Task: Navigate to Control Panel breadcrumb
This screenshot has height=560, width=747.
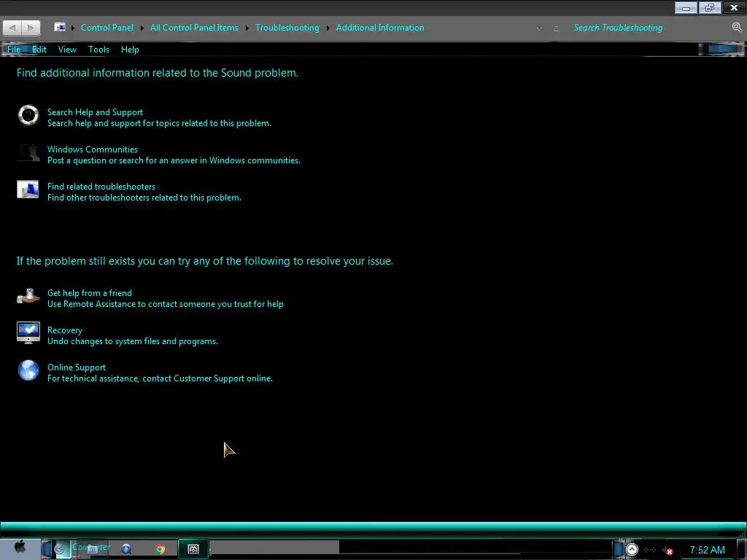Action: (x=107, y=28)
